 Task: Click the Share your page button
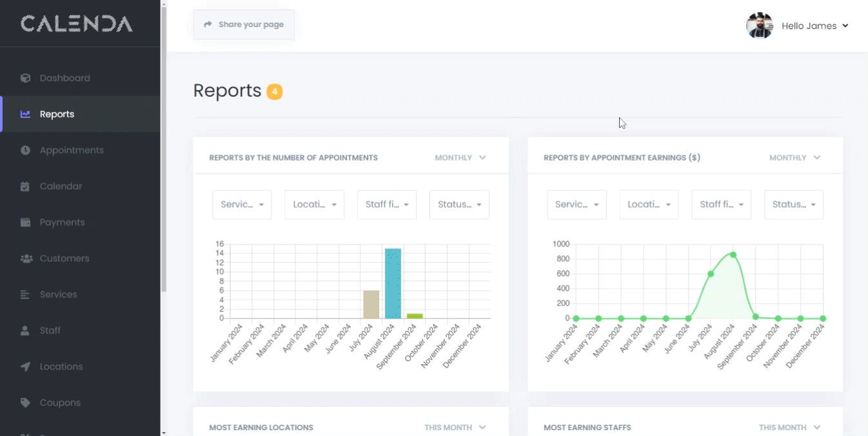(x=244, y=25)
